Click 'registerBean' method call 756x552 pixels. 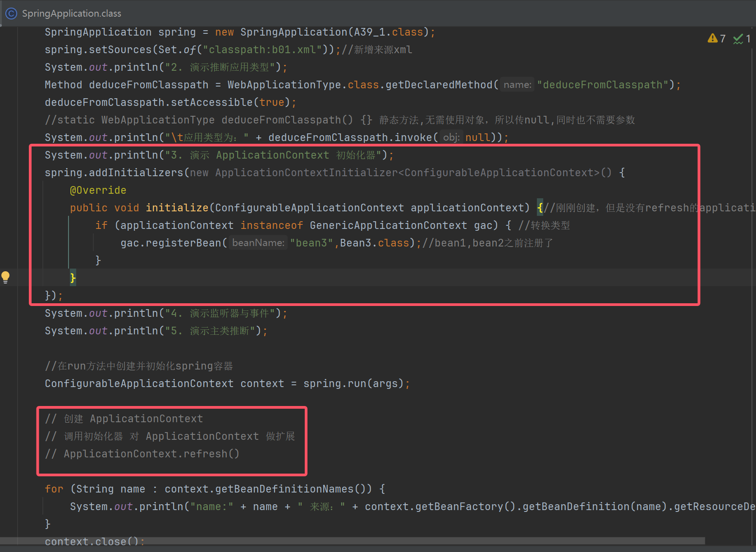pyautogui.click(x=183, y=243)
